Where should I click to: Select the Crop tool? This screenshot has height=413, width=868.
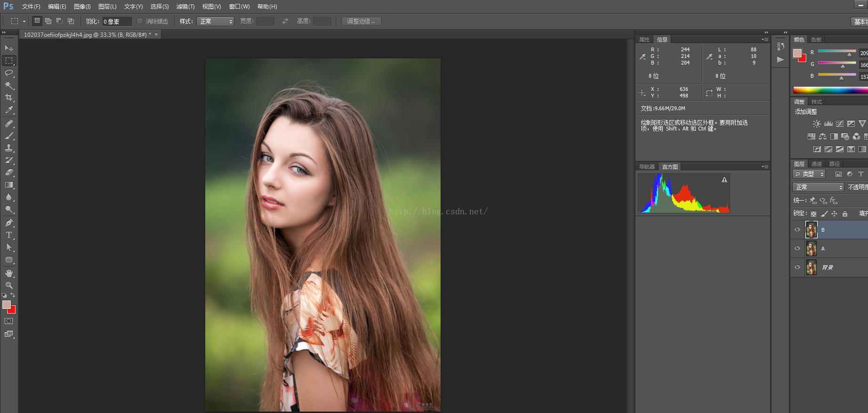9,97
